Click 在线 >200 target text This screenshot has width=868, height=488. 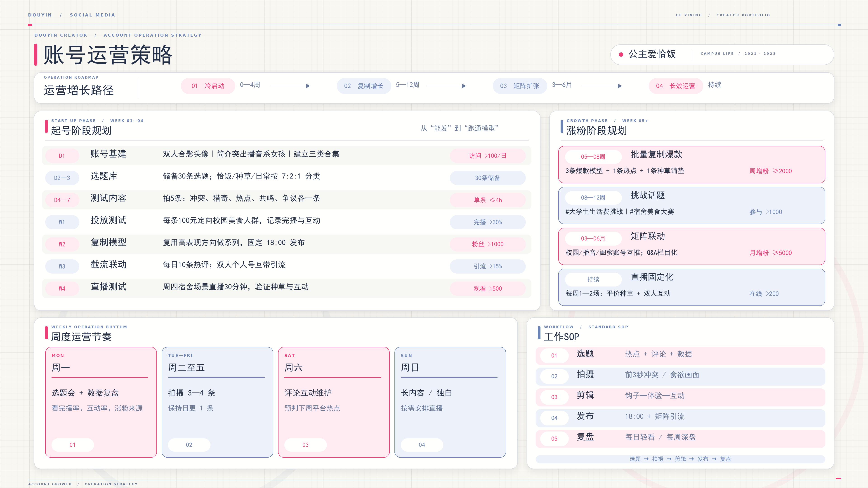pos(764,294)
